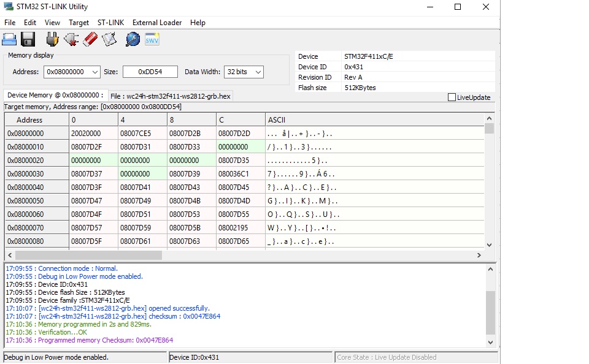
Task: Click log panel scrollbar down arrow
Action: (x=490, y=342)
